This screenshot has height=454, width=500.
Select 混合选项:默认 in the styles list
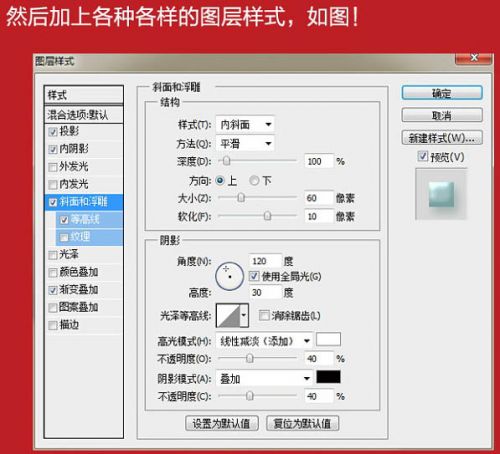tap(83, 115)
